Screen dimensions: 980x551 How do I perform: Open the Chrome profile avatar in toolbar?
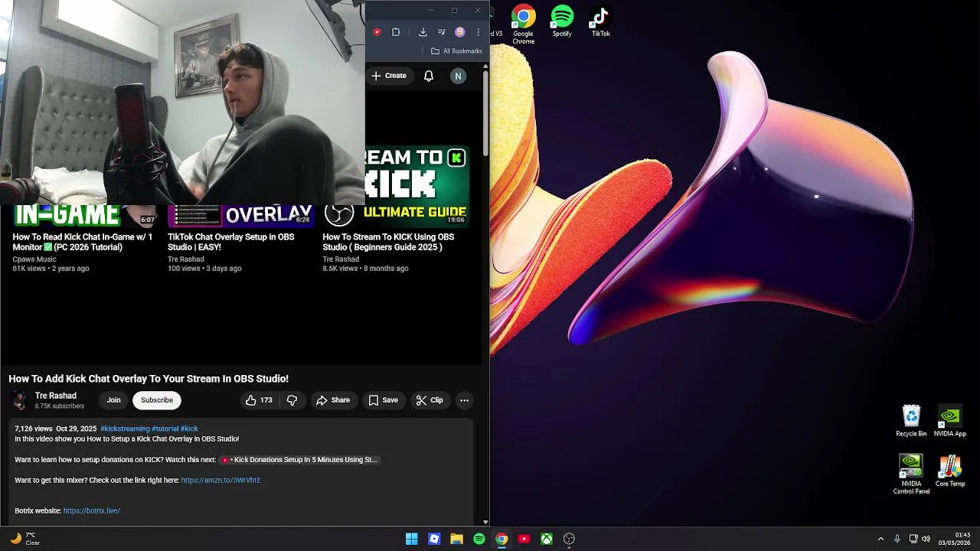coord(459,32)
